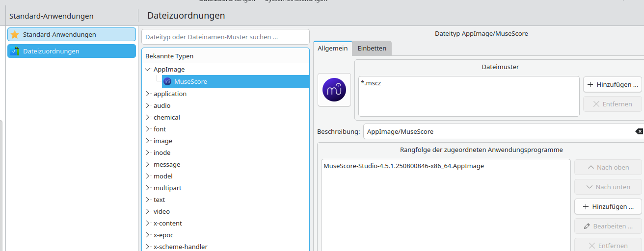The height and width of the screenshot is (251, 644).
Task: Expand the multipart type group
Action: 147,188
